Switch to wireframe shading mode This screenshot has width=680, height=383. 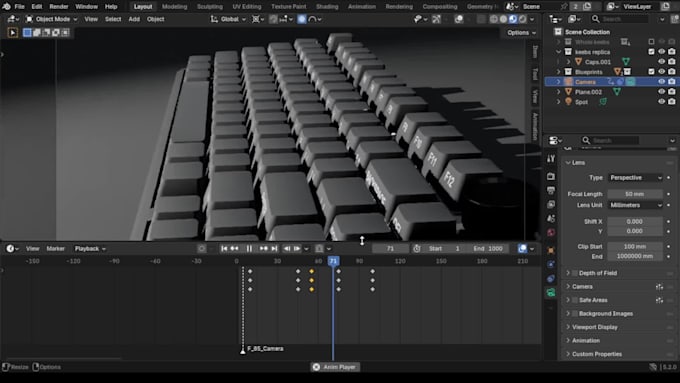click(x=494, y=19)
